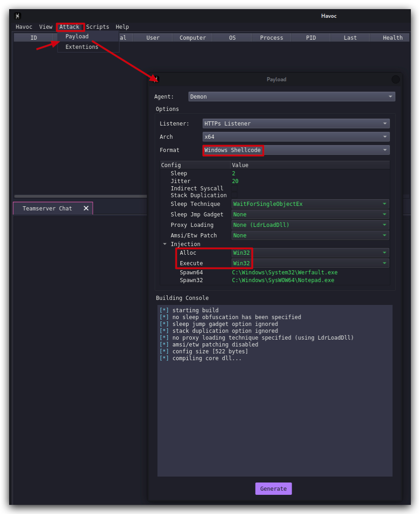Open the Alloc injection dropdown
The height and width of the screenshot is (514, 420).
pos(310,253)
